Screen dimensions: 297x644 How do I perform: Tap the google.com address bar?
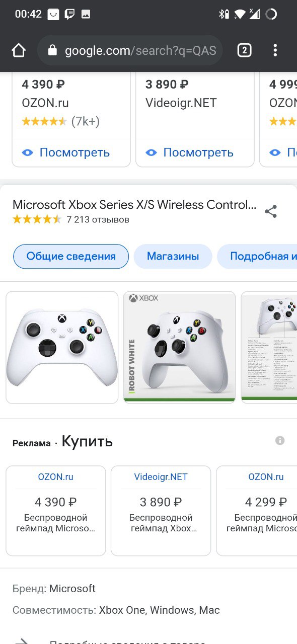[130, 50]
